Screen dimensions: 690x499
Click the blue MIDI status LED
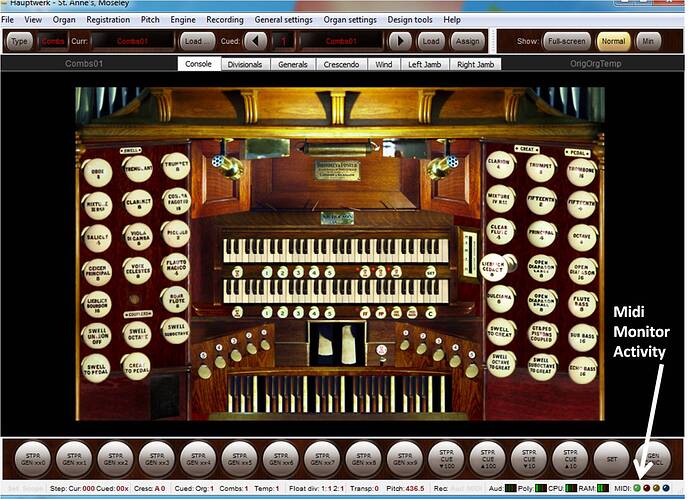click(666, 488)
